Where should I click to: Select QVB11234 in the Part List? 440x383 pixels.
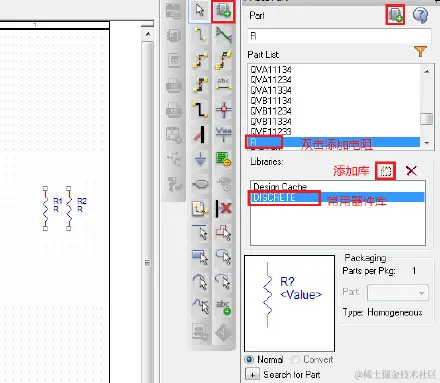pos(271,111)
